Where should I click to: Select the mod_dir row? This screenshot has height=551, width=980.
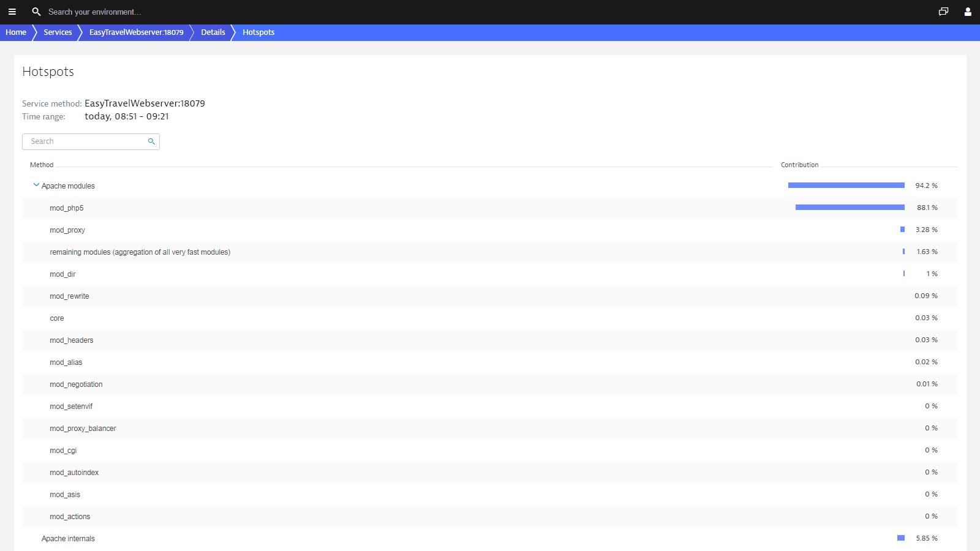(490, 274)
